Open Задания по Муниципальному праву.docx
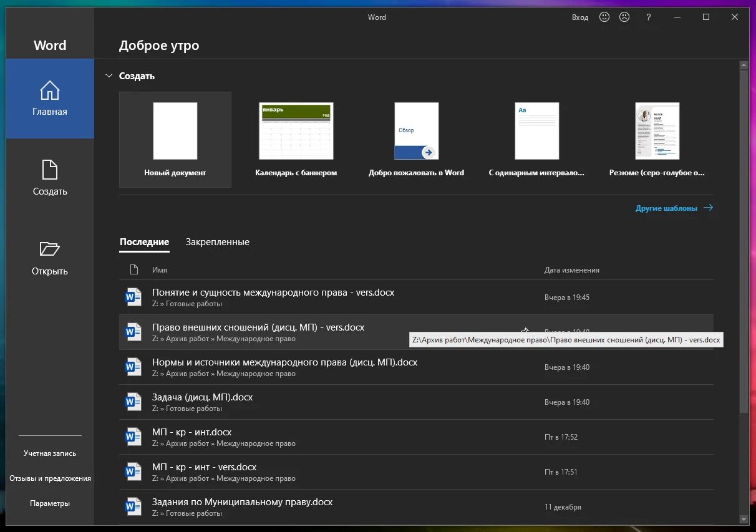This screenshot has height=532, width=756. click(416, 507)
